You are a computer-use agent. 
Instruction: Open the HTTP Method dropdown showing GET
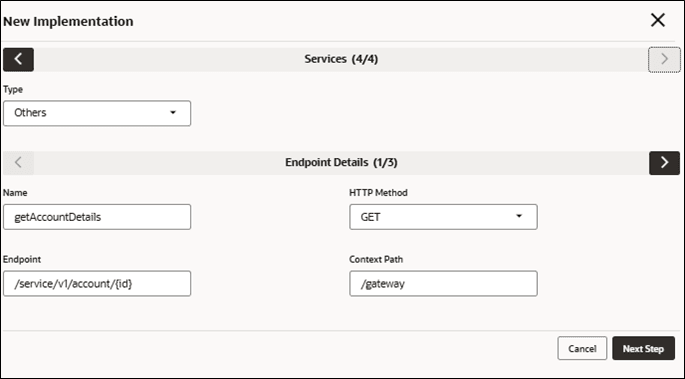tap(443, 217)
